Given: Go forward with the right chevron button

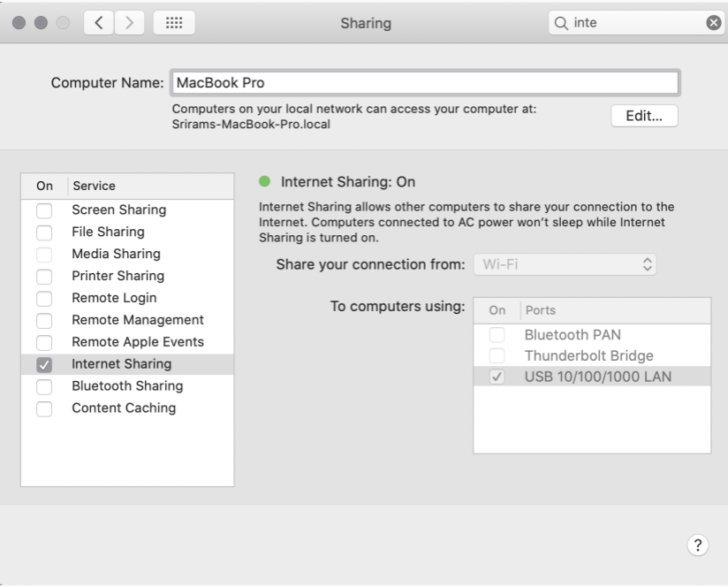Looking at the screenshot, I should 129,23.
